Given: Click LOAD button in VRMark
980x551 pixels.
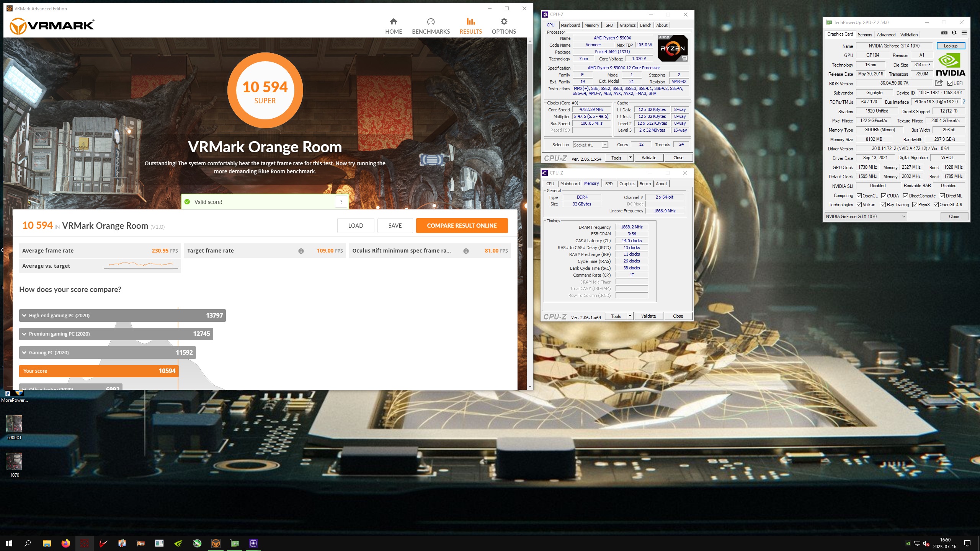Looking at the screenshot, I should click(x=356, y=225).
